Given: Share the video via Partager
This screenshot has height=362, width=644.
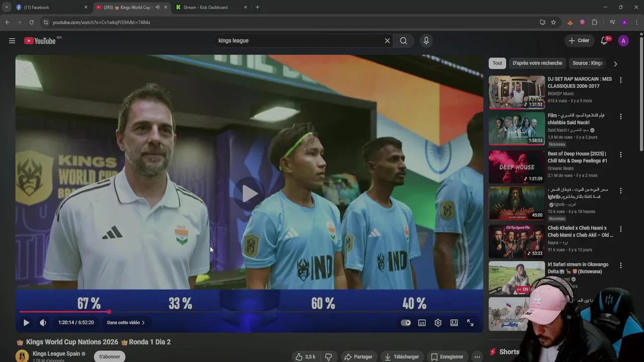Looking at the screenshot, I should coord(358,356).
